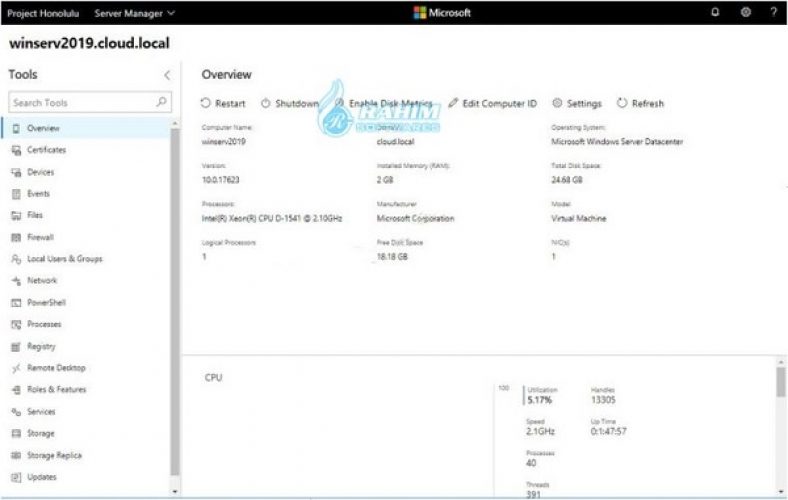Open the Storage tool
Screen dimensions: 788x500
[41, 434]
